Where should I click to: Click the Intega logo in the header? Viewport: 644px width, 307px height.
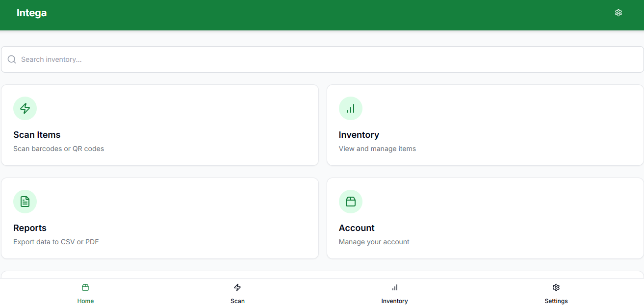pos(32,13)
